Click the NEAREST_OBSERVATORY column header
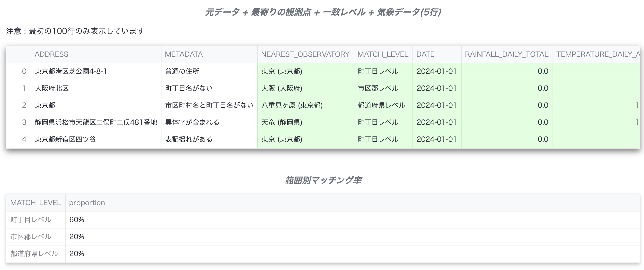644x270 pixels. pos(305,54)
